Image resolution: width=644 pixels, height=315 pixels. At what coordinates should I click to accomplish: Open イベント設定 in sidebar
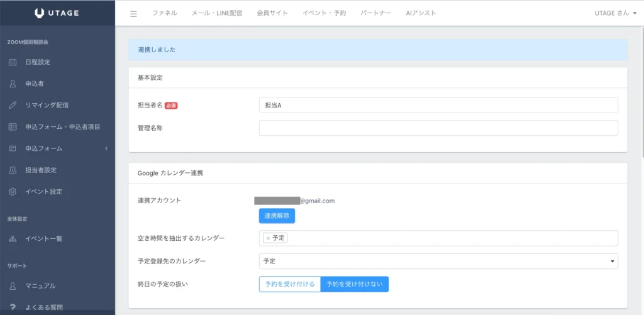pos(43,191)
